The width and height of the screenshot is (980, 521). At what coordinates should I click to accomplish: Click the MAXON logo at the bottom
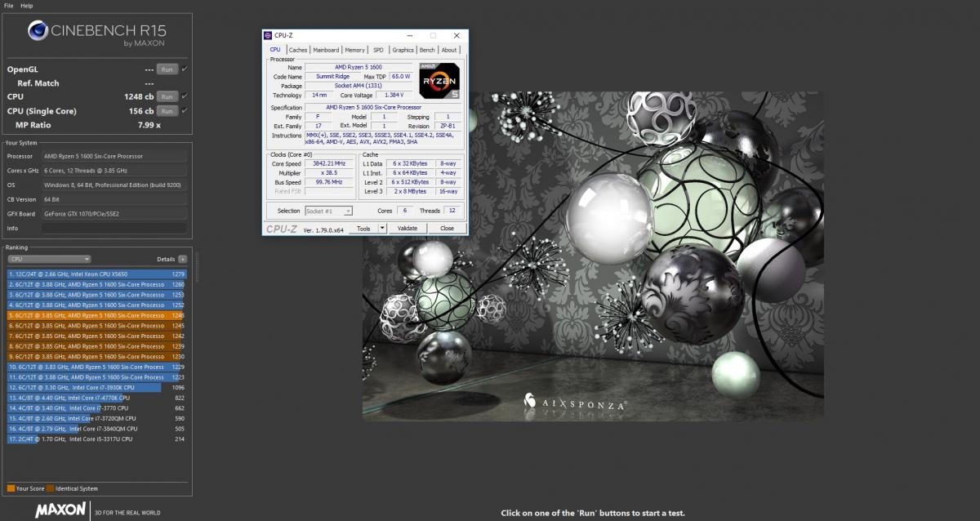point(60,510)
